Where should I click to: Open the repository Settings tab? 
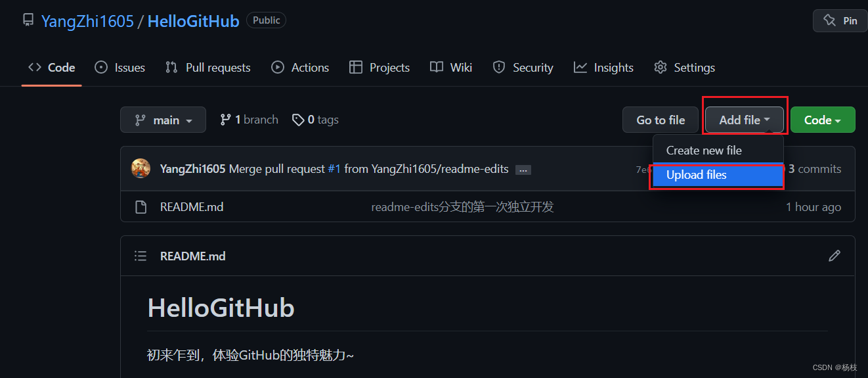684,67
